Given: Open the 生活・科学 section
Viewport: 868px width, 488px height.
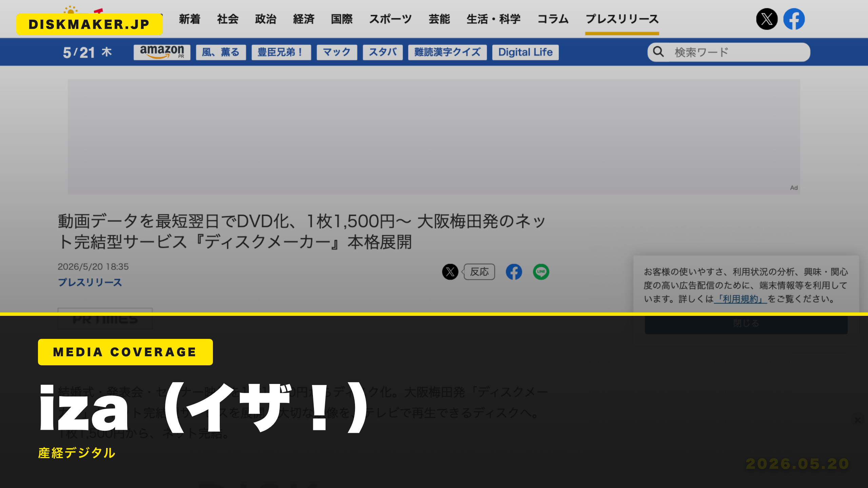Looking at the screenshot, I should [494, 19].
